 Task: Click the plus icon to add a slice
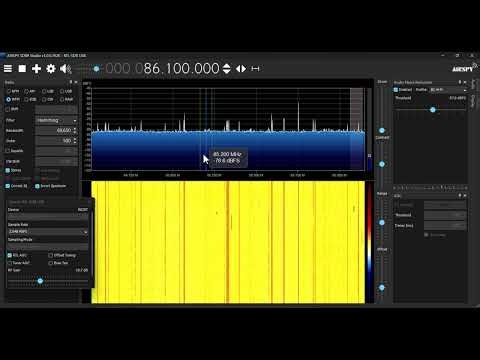point(36,69)
